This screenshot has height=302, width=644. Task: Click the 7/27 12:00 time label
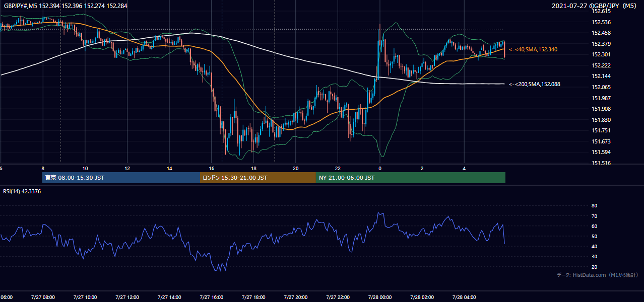tap(127, 297)
